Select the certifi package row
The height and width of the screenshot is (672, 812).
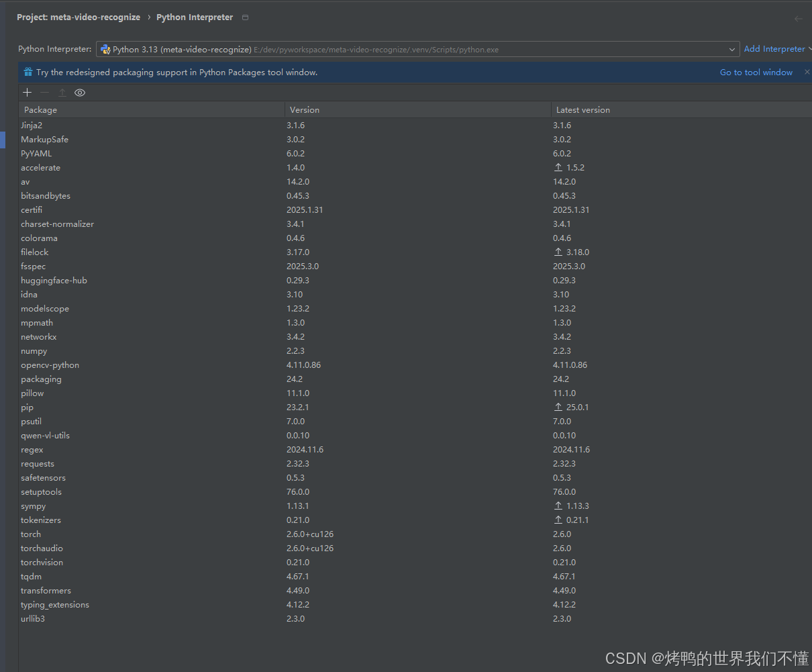tap(415, 210)
